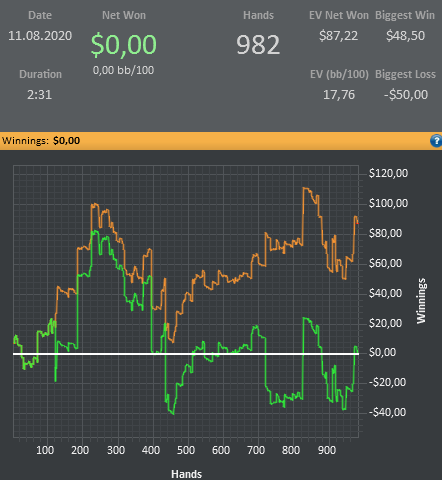Image resolution: width=442 pixels, height=480 pixels.
Task: Click the orange EV line peak near hand 830
Action: point(304,188)
